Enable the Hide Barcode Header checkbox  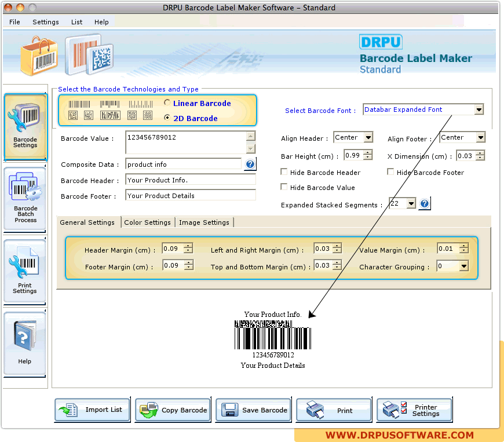284,172
